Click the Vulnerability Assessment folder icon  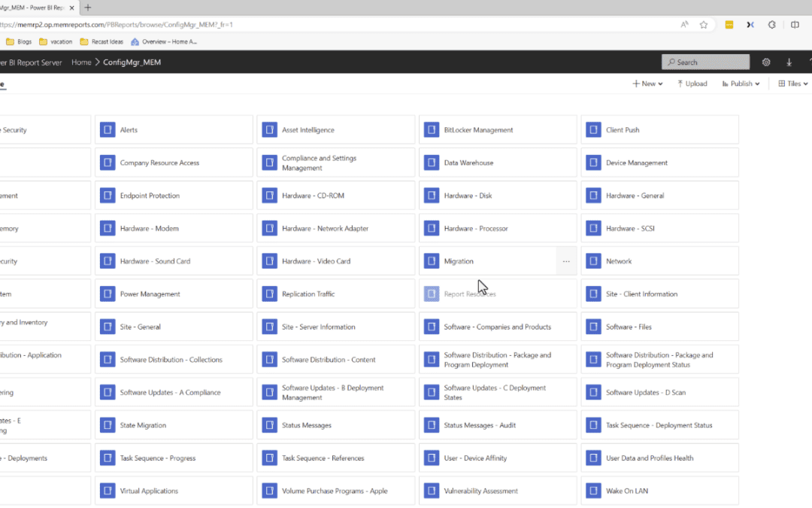point(432,491)
